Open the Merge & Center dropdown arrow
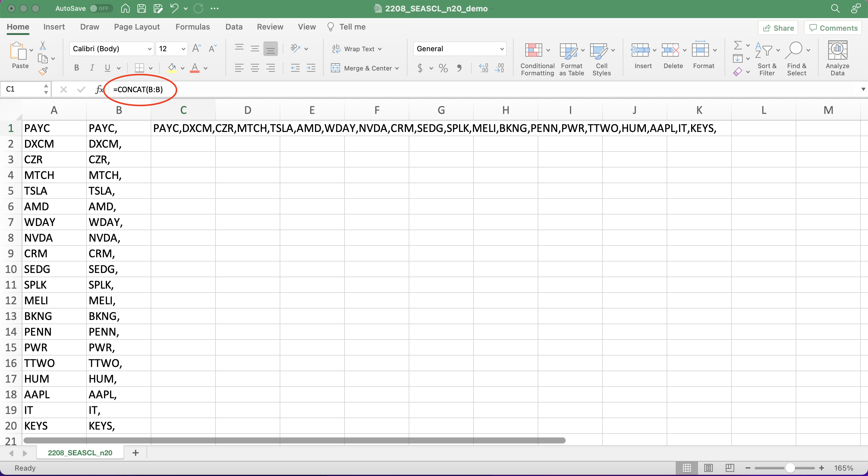Image resolution: width=868 pixels, height=476 pixels. click(397, 68)
